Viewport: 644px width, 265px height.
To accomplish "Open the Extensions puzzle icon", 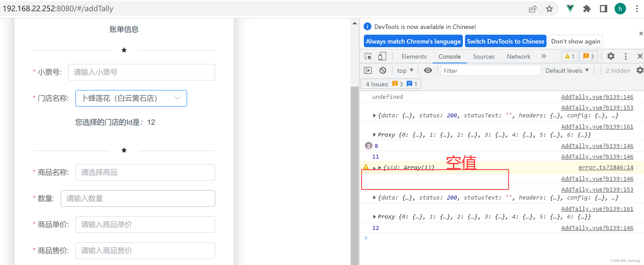I will (x=587, y=9).
